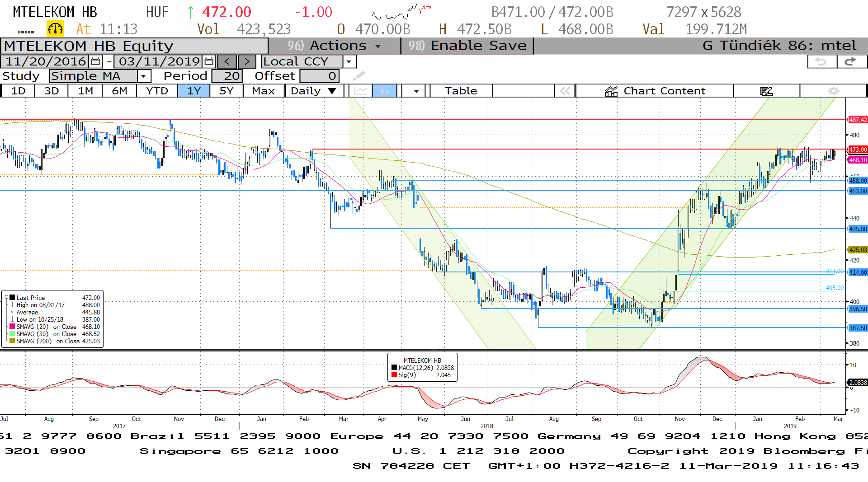Screen dimensions: 868x482
Task: Click the 435.00 support level label
Action: (x=858, y=229)
